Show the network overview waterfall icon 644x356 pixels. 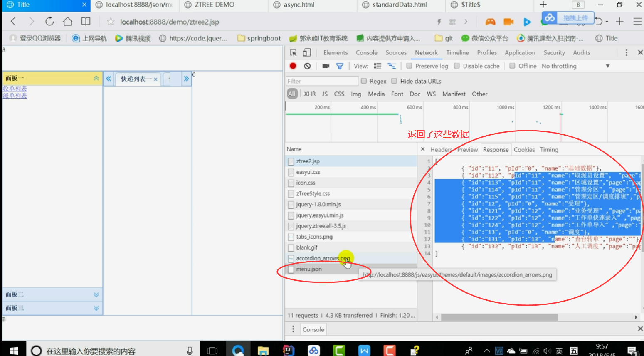392,66
